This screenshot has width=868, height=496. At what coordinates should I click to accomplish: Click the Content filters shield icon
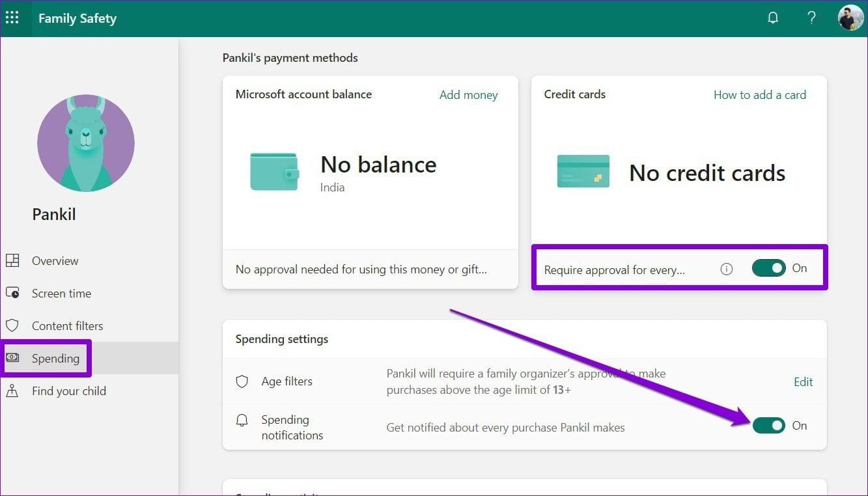pyautogui.click(x=12, y=325)
